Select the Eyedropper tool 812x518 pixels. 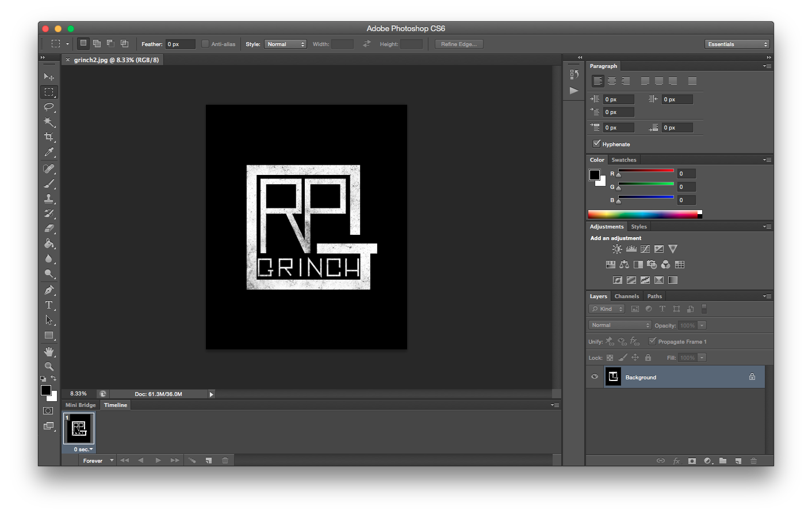[x=49, y=152]
